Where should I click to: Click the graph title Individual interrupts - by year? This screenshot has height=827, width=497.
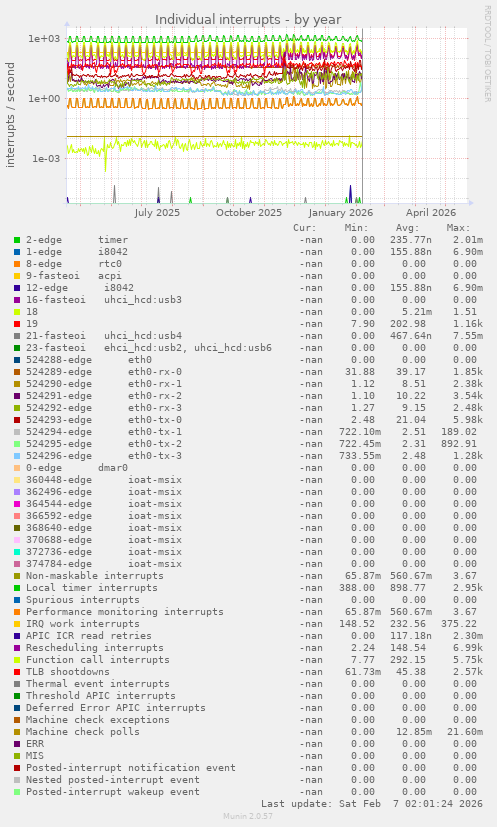[248, 20]
